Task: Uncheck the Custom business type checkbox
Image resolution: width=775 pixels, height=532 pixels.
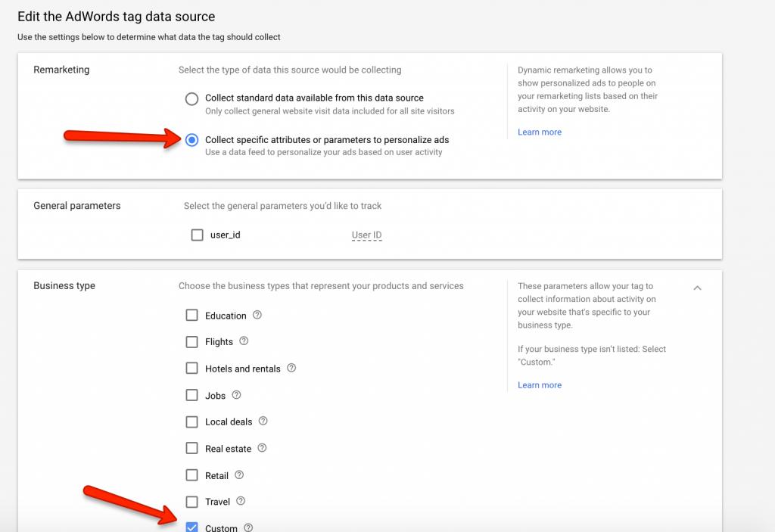Action: (192, 527)
